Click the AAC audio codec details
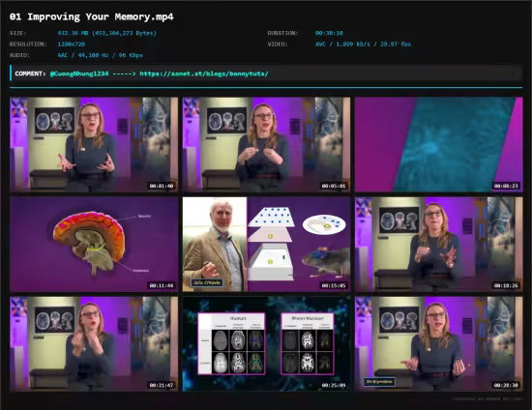 (100, 55)
